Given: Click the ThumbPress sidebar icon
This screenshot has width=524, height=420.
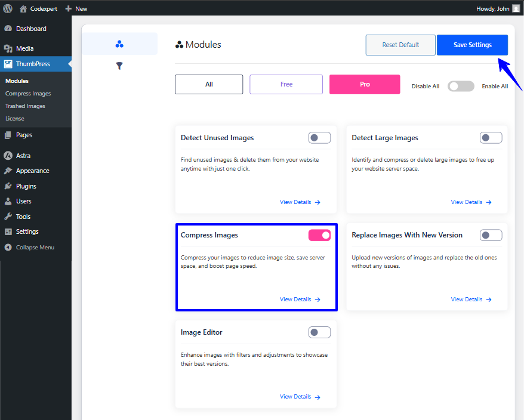Looking at the screenshot, I should coord(8,64).
